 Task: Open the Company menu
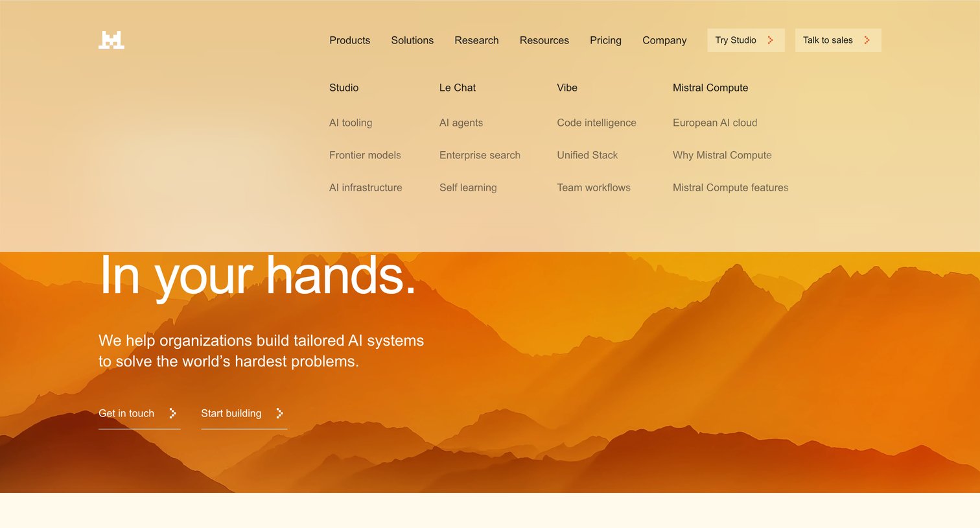click(664, 40)
